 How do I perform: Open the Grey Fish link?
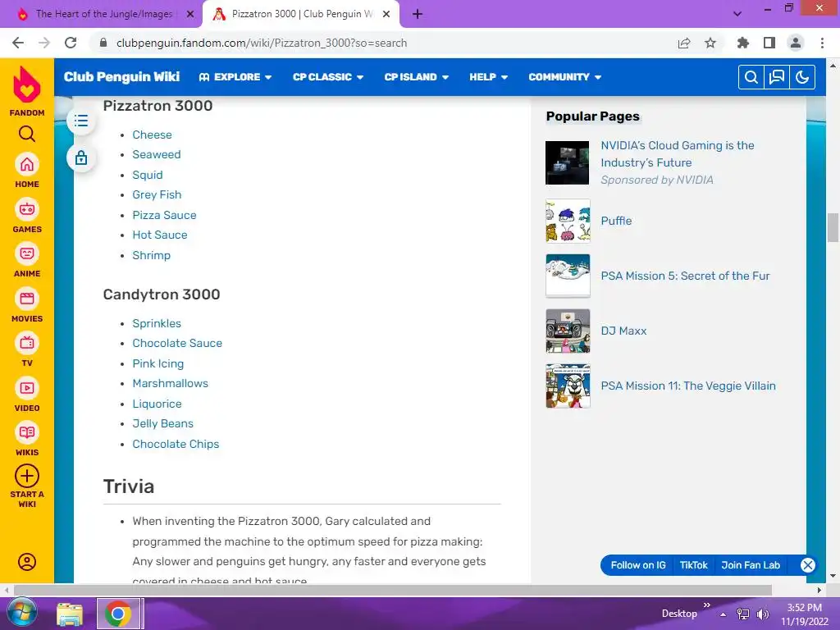[157, 194]
